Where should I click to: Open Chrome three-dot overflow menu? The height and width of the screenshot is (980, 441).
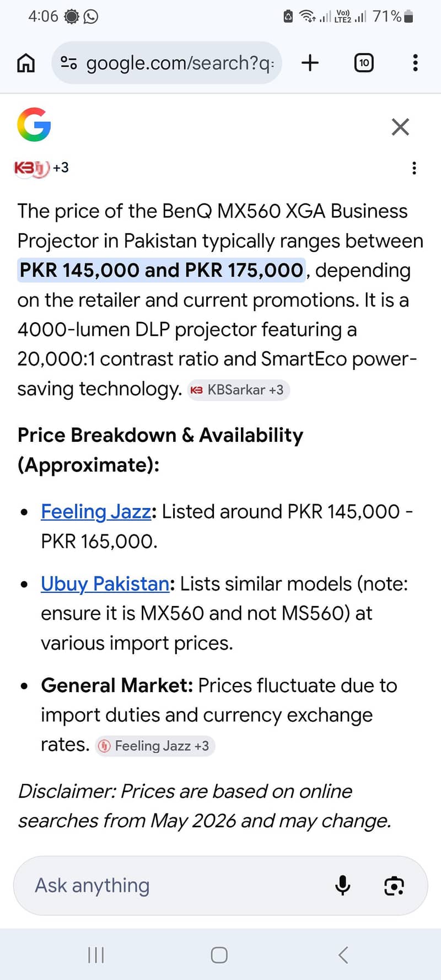click(415, 63)
